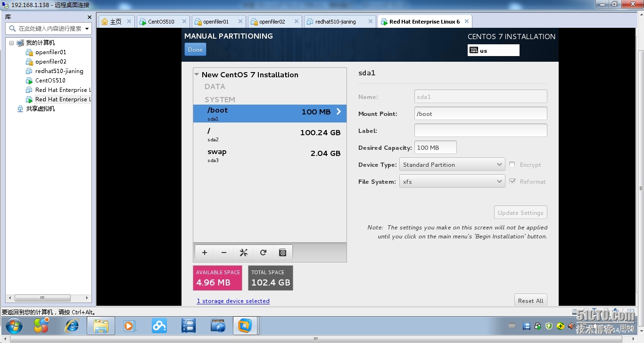Click the Total Space gray box

(x=271, y=278)
